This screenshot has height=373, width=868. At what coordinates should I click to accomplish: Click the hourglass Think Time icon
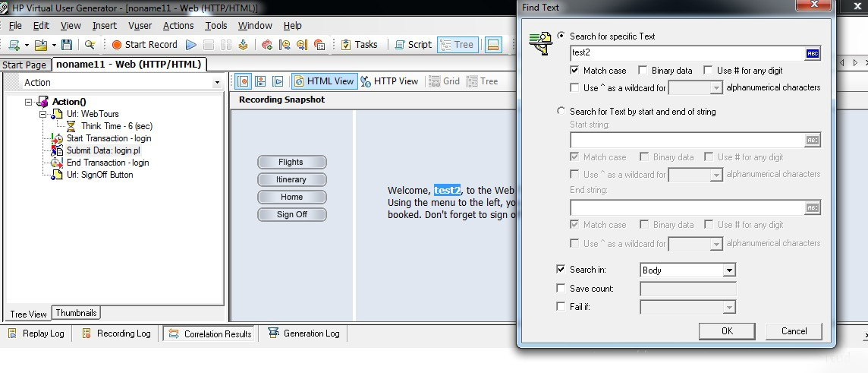(71, 126)
